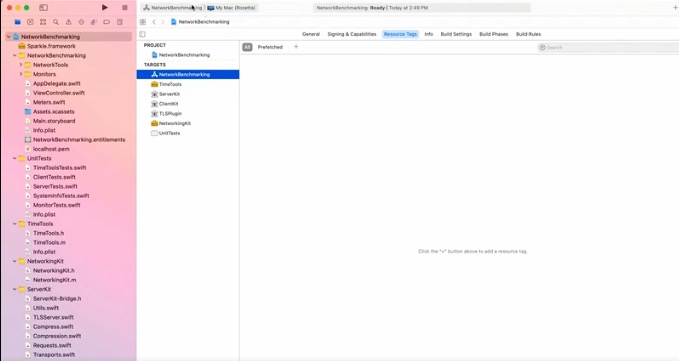The image size is (679, 361).
Task: Open Main.storyboard file
Action: [50, 121]
